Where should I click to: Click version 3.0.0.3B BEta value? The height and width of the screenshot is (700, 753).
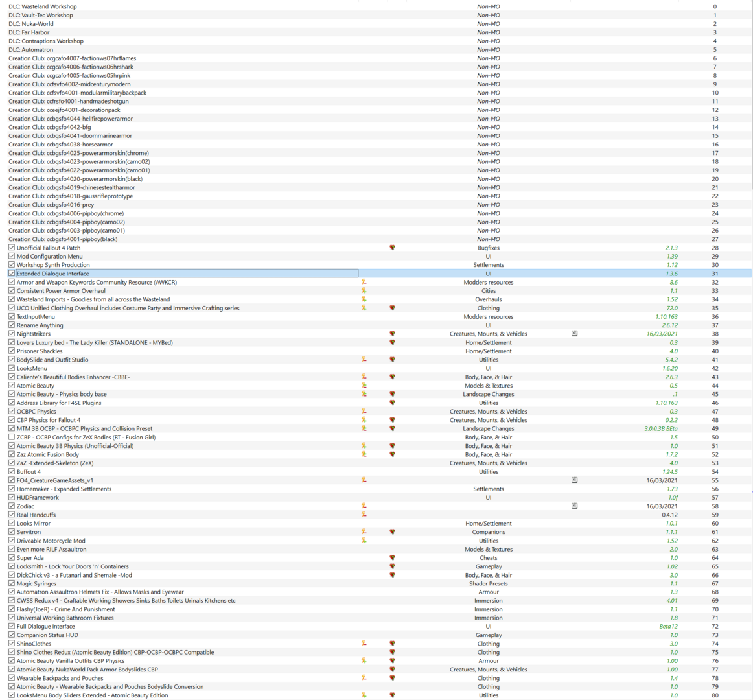pyautogui.click(x=661, y=428)
